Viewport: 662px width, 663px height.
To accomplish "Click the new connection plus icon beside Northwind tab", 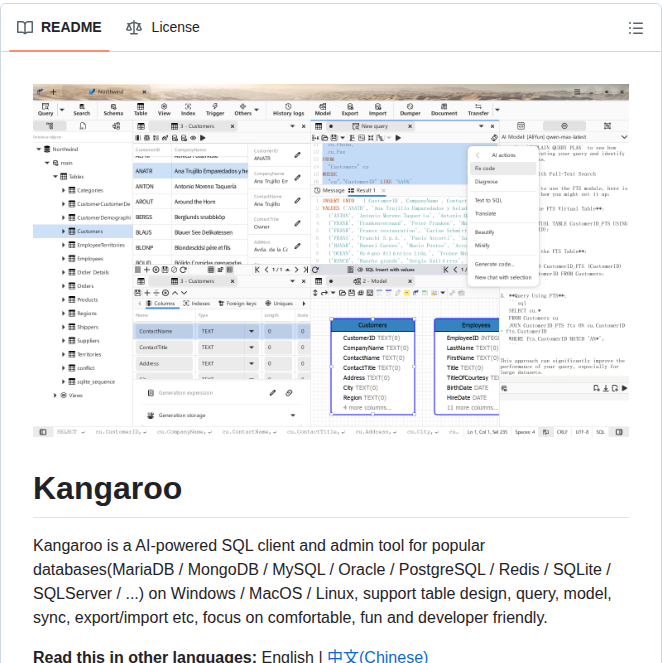I will 53,91.
